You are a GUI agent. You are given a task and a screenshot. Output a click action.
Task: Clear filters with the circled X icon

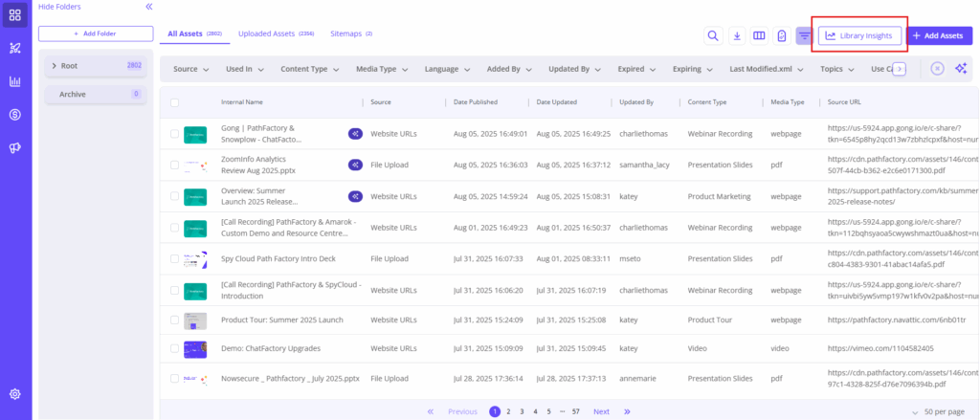pyautogui.click(x=938, y=69)
